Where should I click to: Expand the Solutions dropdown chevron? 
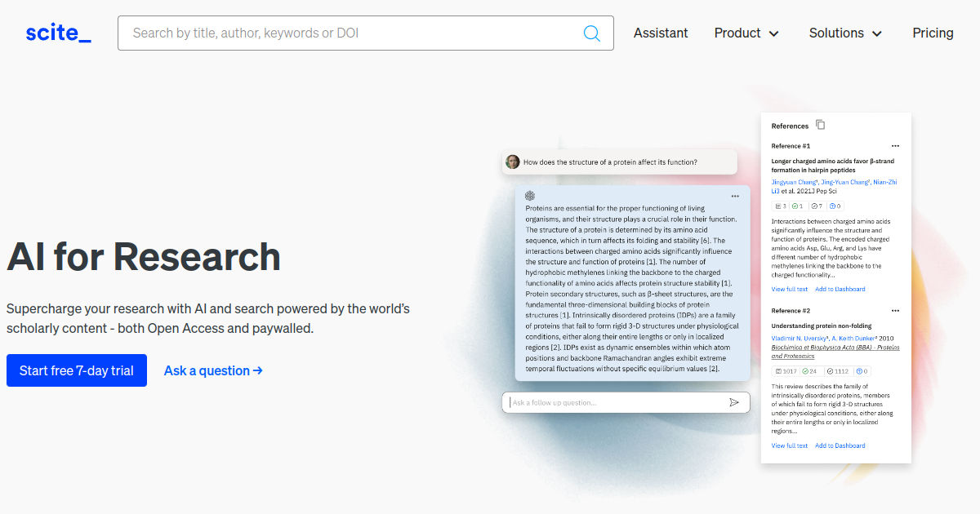click(877, 34)
